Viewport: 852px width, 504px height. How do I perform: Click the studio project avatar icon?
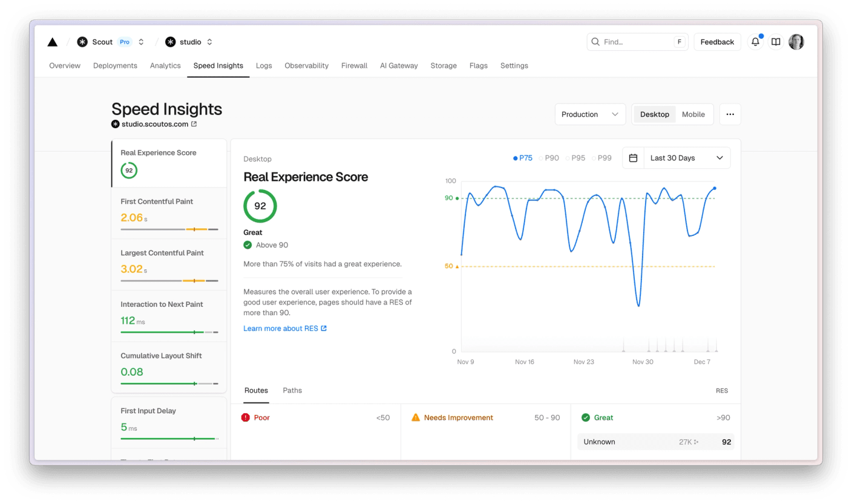[171, 42]
